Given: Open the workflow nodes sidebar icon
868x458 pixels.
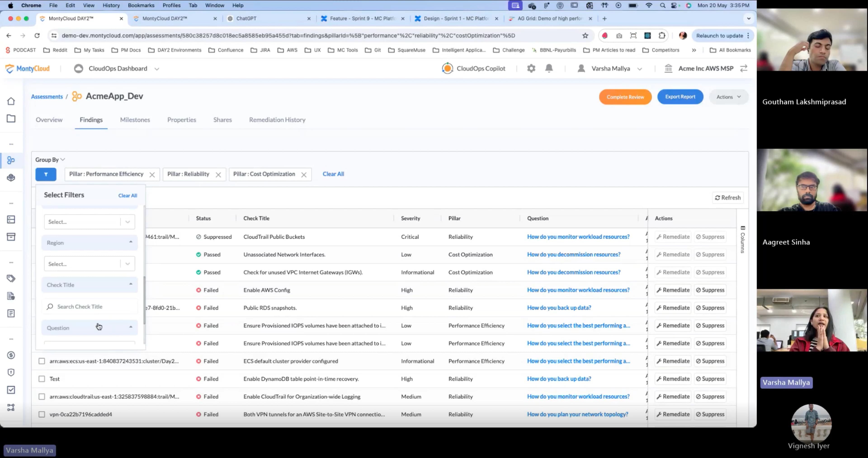Looking at the screenshot, I should (11, 407).
